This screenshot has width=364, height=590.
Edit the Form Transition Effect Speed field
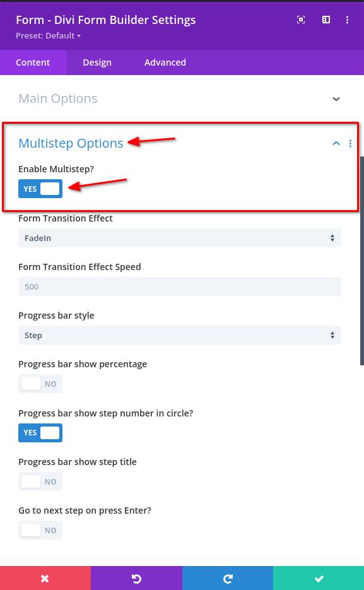(x=180, y=286)
